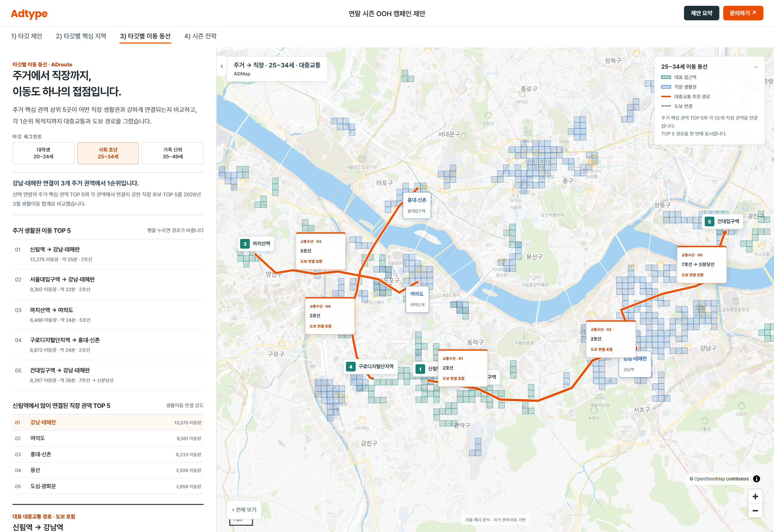Viewport: 774px width, 532px height.
Task: Click the 대중교통 추천 경로 legend line
Action: pyautogui.click(x=666, y=97)
